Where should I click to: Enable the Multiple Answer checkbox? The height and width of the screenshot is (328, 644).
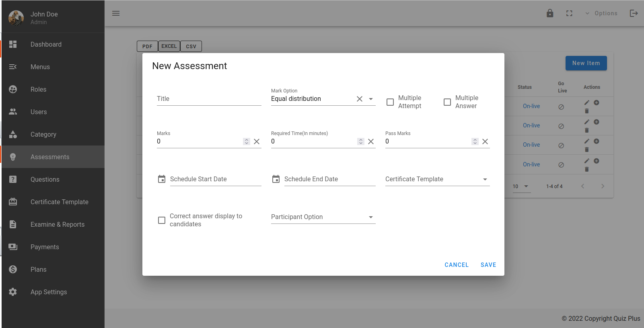(x=447, y=102)
